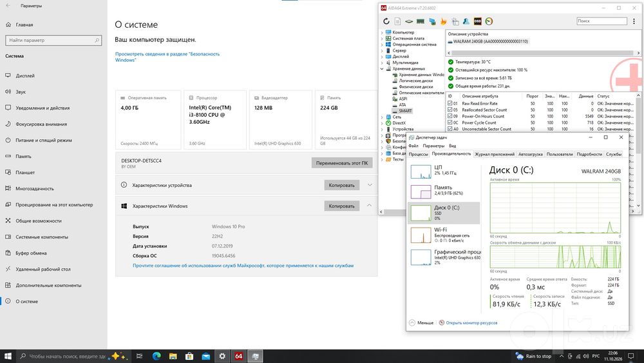Image resolution: width=644 pixels, height=363 pixels.
Task: Click the AIDA64 green gauge toolbar icon
Action: (489, 21)
